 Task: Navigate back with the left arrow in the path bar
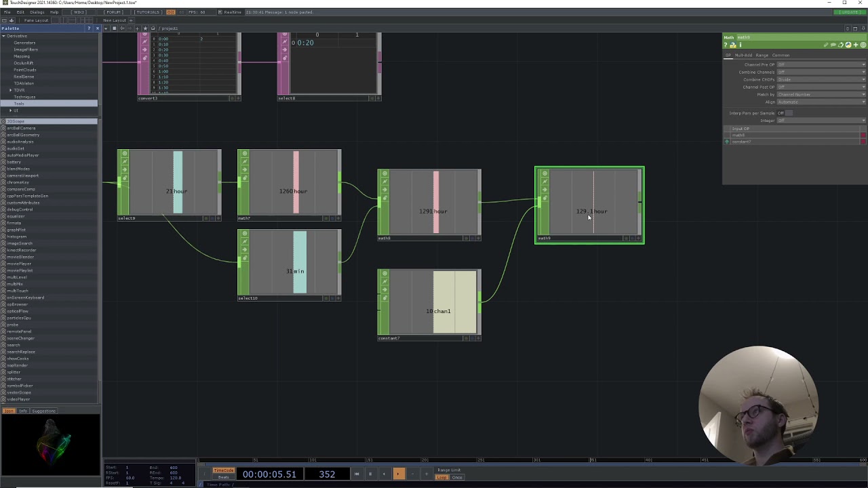[122, 28]
